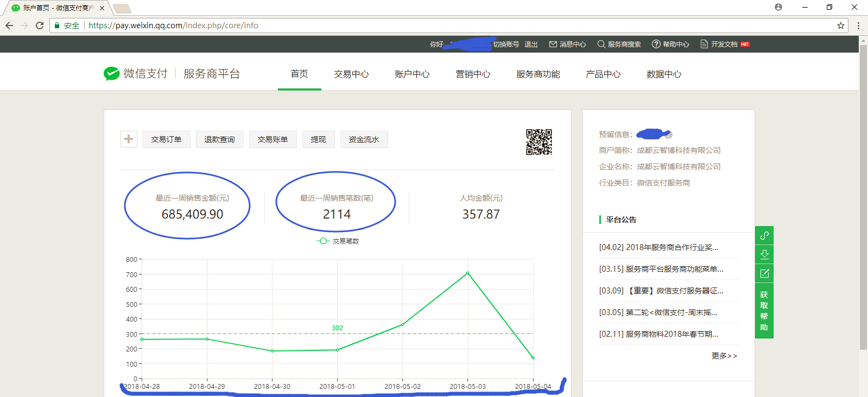Open the 首页 navigation tab

tap(300, 74)
